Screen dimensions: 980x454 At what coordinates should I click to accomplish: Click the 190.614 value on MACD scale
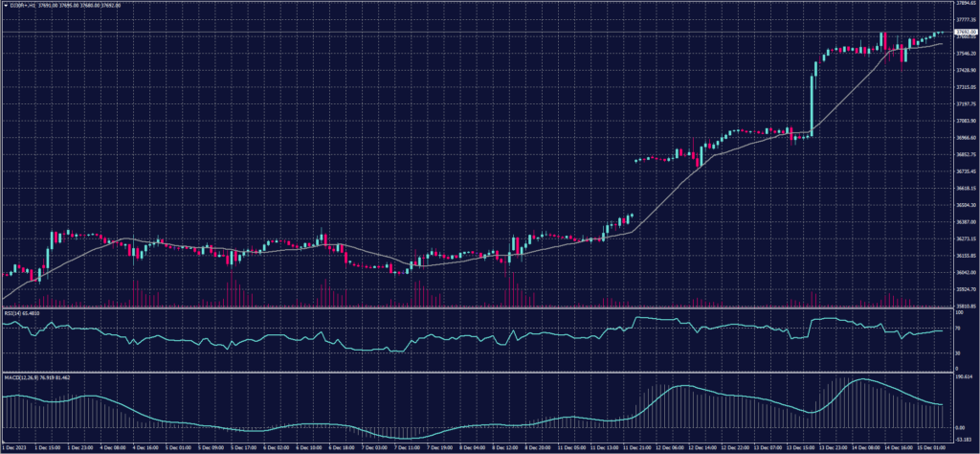click(x=963, y=377)
